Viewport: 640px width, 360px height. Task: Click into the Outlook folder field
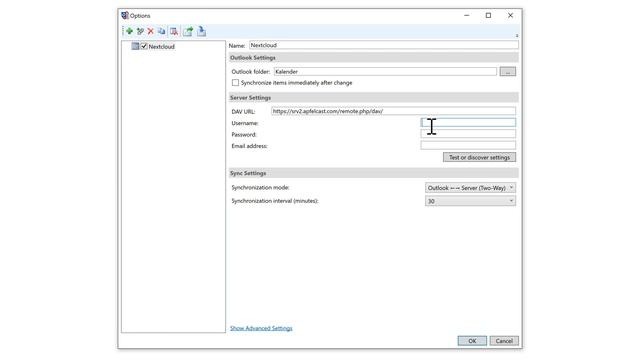[385, 71]
